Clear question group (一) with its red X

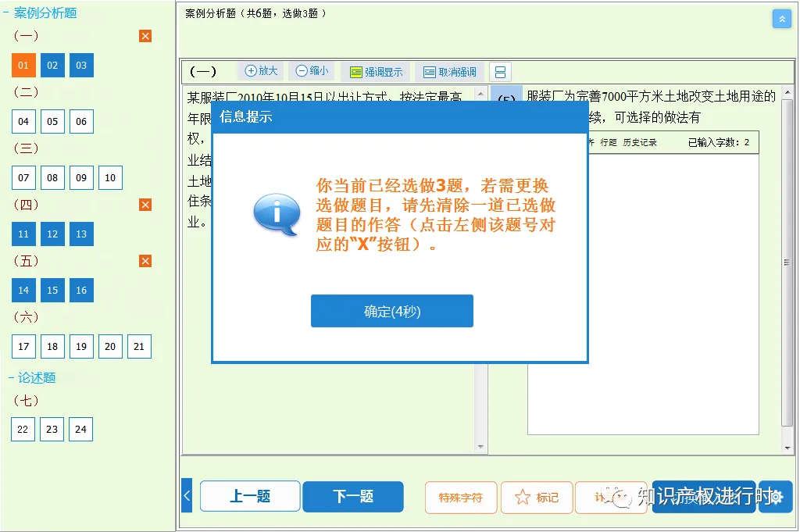(145, 35)
